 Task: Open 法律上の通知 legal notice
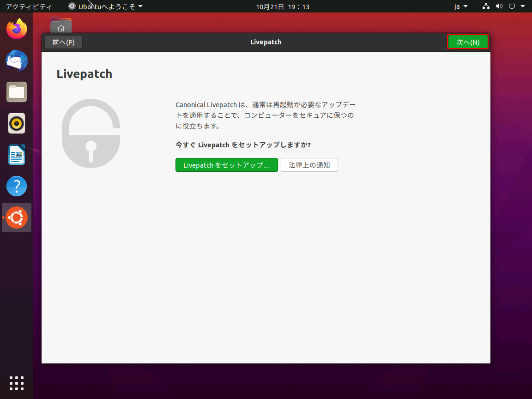[309, 165]
